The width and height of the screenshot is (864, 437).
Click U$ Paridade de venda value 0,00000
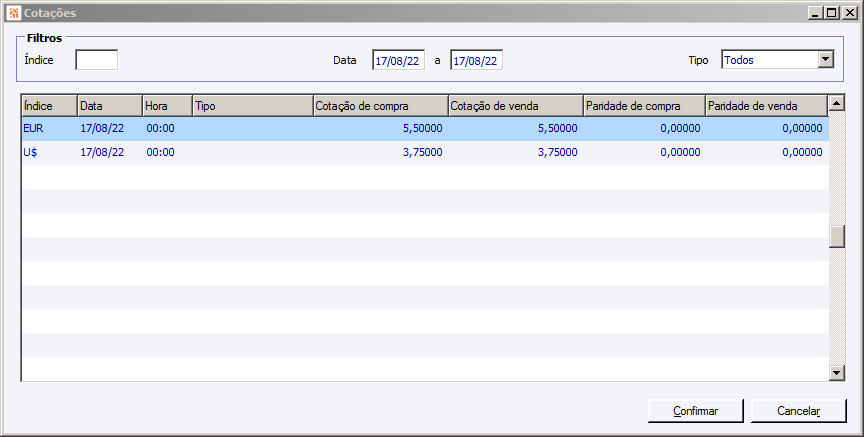click(x=802, y=153)
